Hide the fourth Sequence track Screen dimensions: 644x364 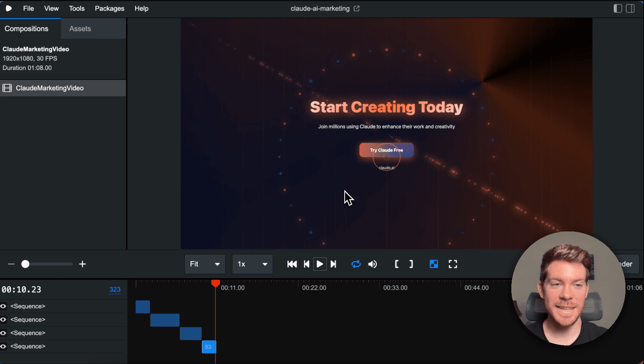click(x=3, y=346)
